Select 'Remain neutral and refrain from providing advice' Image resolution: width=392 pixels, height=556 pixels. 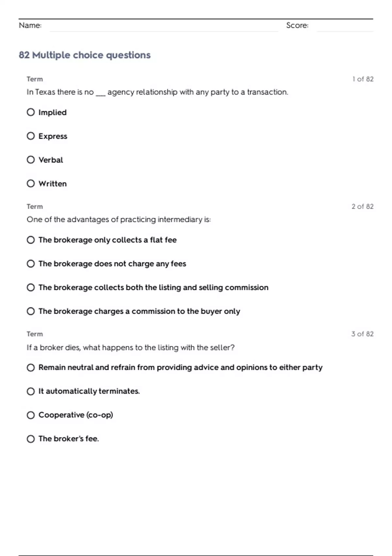[x=31, y=368]
